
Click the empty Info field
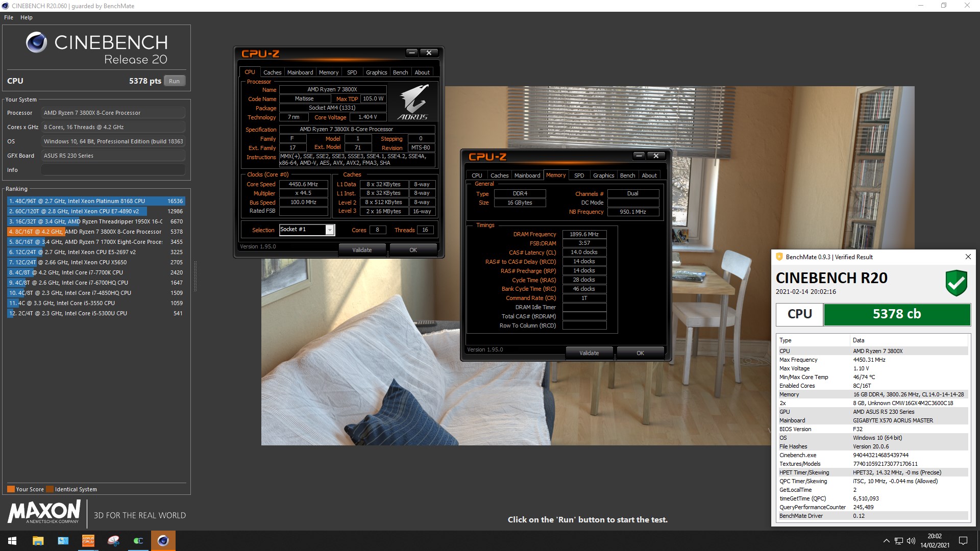click(x=113, y=170)
